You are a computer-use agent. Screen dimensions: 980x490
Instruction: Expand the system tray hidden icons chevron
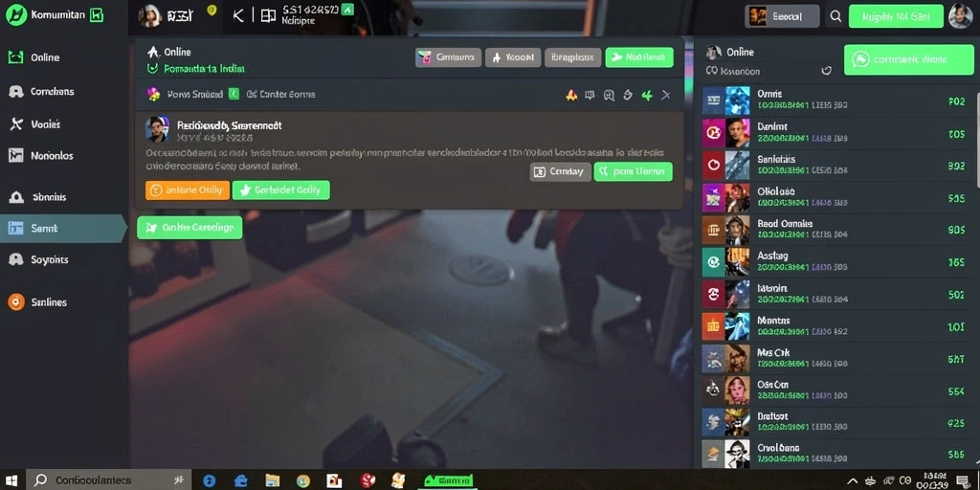click(x=852, y=480)
